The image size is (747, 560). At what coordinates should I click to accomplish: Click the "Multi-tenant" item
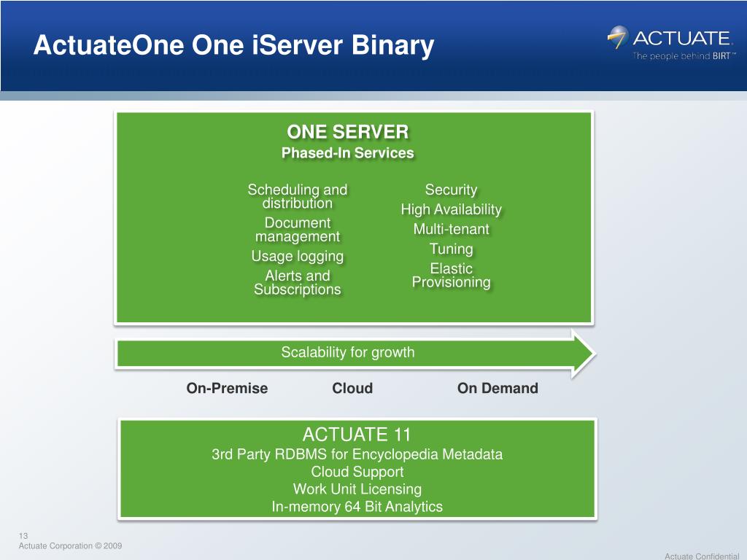pos(451,229)
